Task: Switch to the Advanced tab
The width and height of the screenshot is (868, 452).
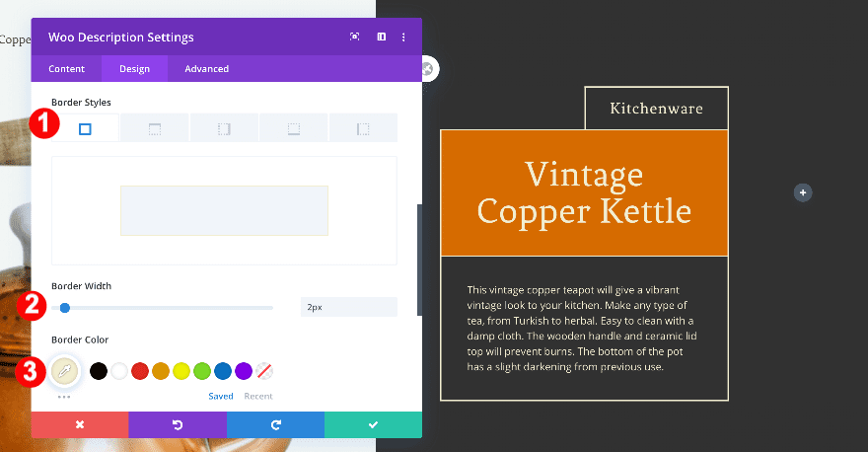Action: (x=206, y=69)
